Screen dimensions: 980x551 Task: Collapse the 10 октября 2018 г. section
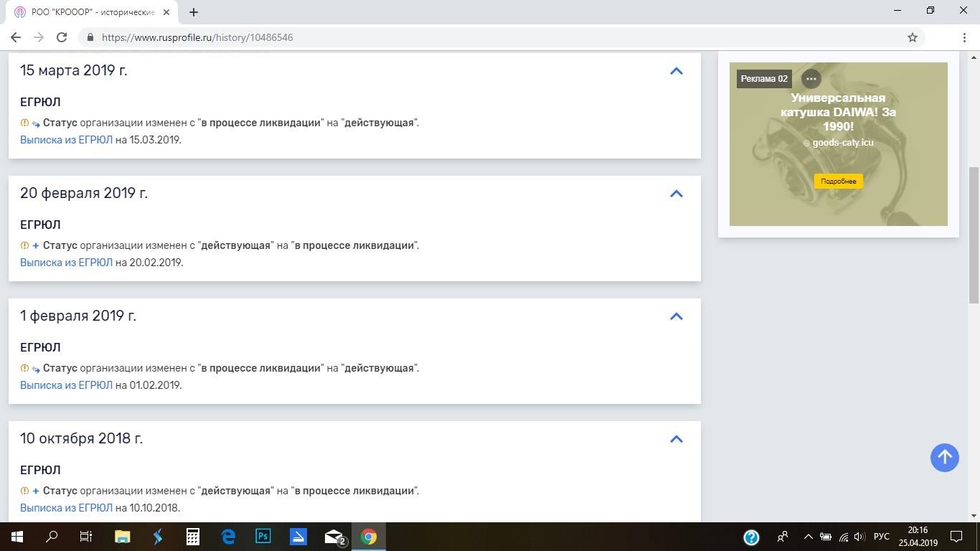[x=676, y=439]
